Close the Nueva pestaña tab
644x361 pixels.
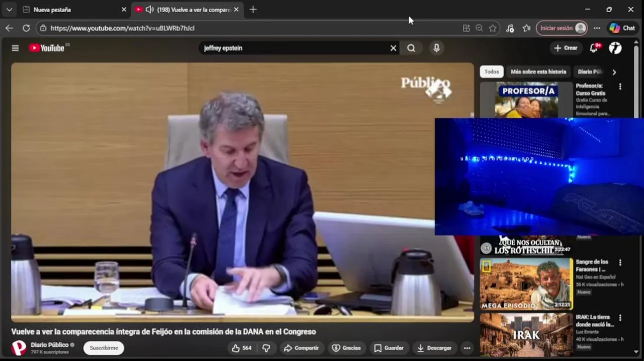[x=124, y=10]
